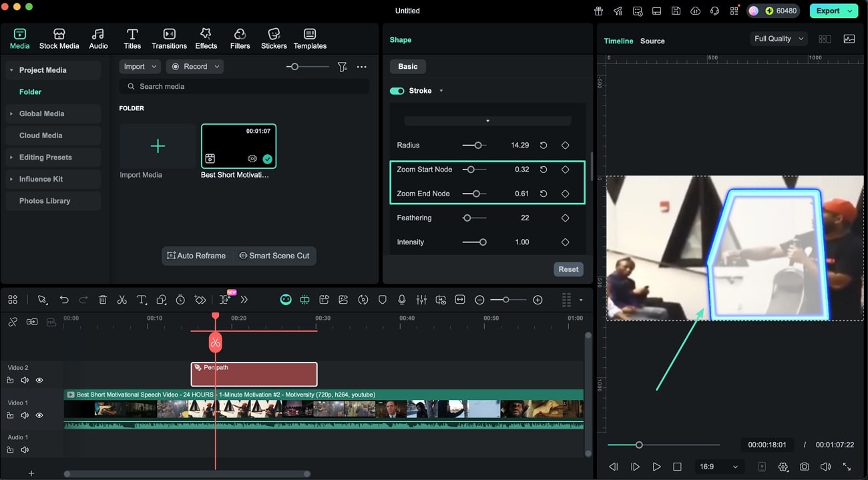
Task: Open the Full Quality dropdown
Action: pos(779,39)
